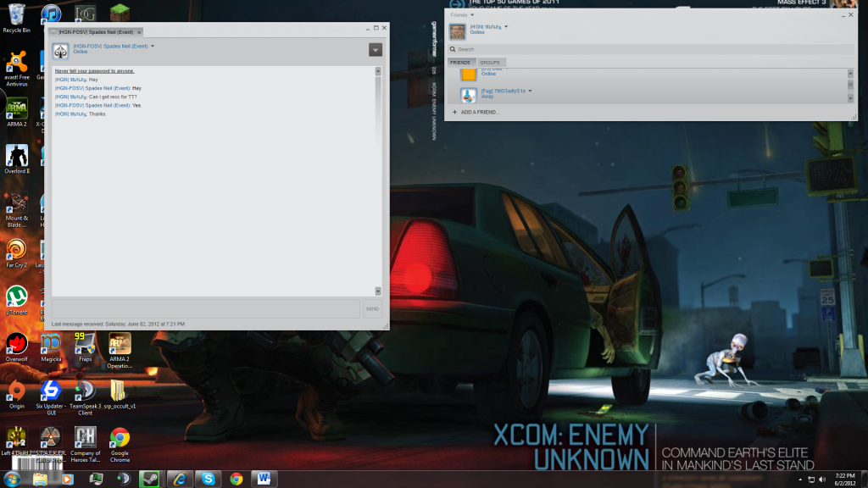Open Magicka desktop shortcut
The width and height of the screenshot is (868, 488).
coord(51,347)
